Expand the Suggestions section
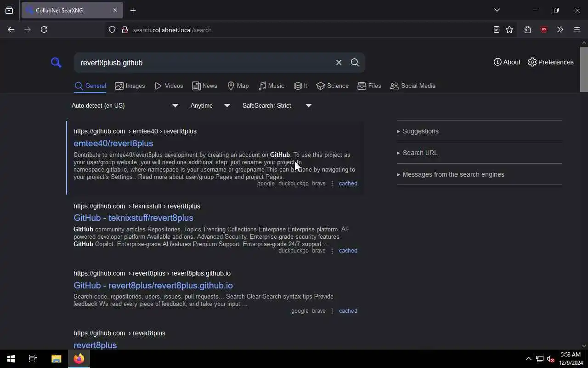Screen dimensions: 588x368 pyautogui.click(x=418, y=131)
